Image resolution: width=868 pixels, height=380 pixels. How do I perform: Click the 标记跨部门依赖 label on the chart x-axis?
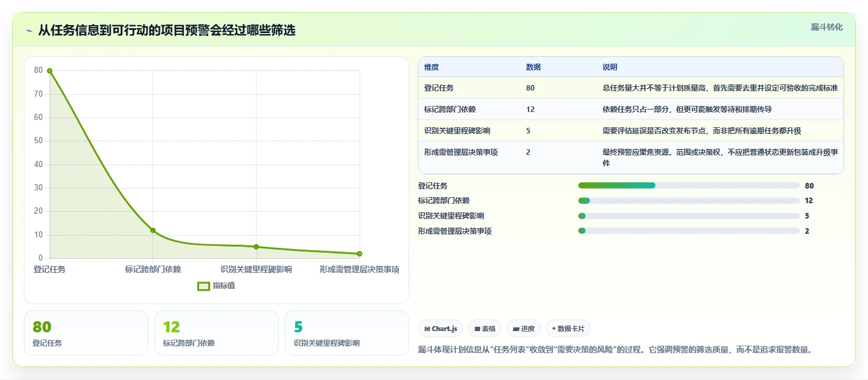pyautogui.click(x=153, y=269)
